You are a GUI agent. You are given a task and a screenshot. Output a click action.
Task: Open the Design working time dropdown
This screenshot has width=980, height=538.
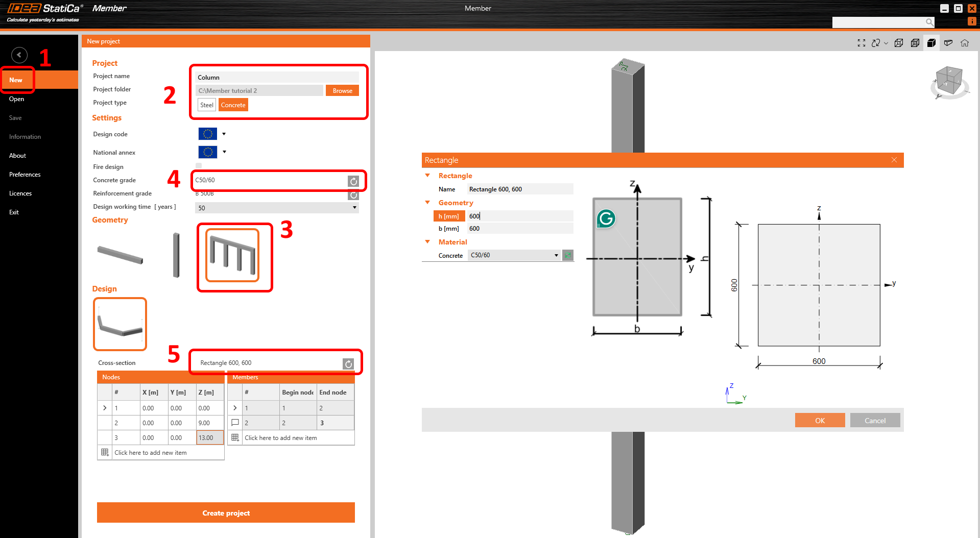click(277, 208)
